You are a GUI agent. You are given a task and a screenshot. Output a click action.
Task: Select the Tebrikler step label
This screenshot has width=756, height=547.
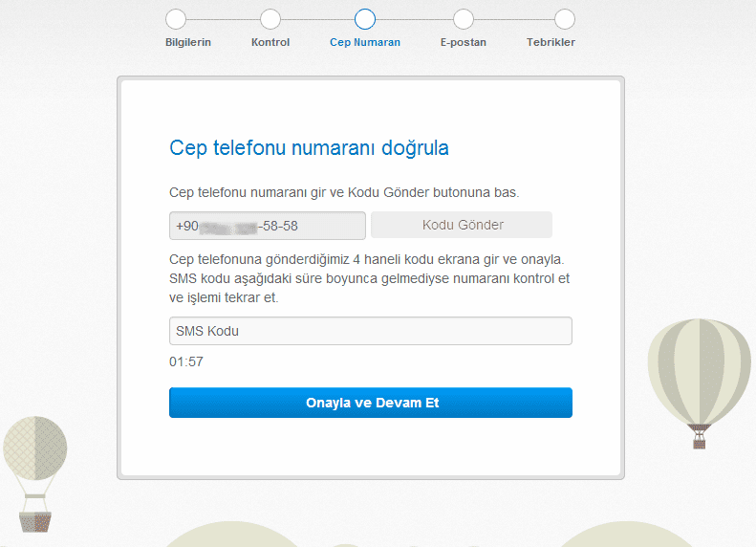click(551, 42)
